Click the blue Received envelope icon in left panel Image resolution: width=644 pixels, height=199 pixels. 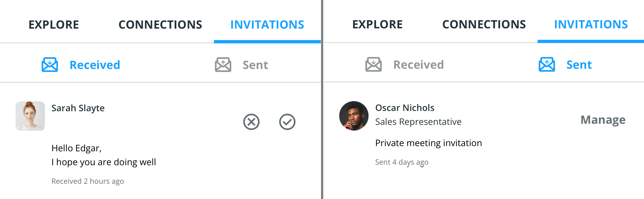pos(50,65)
